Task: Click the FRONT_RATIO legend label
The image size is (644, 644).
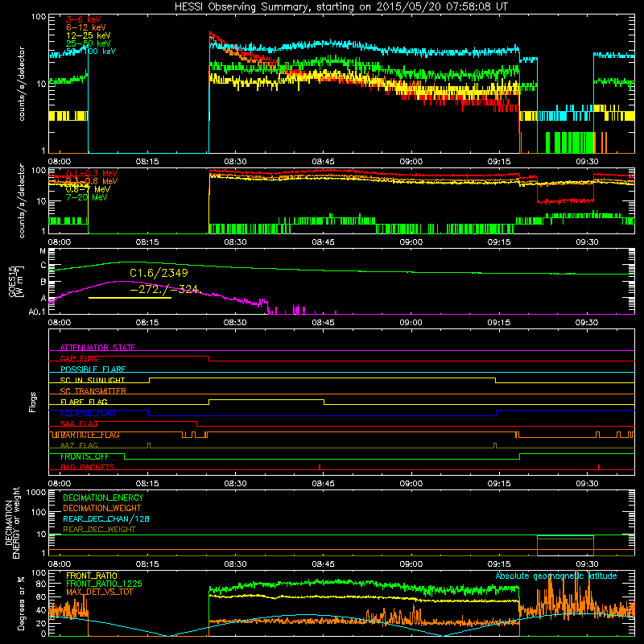Action: point(92,576)
